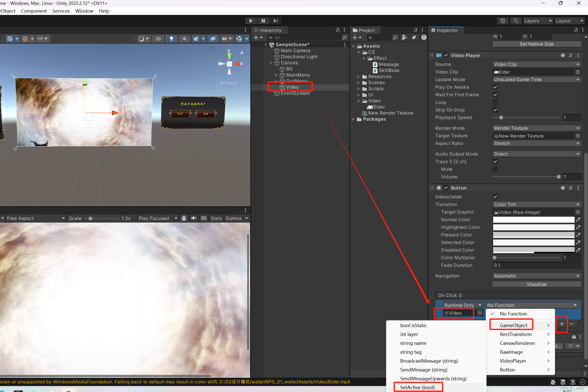Click the Step frame button
This screenshot has height=392, width=588.
pos(275,21)
